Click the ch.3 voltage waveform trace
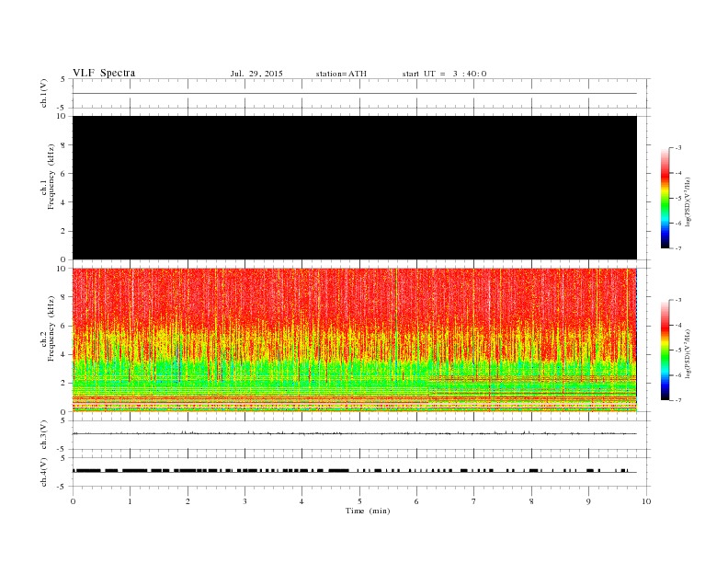 point(355,433)
